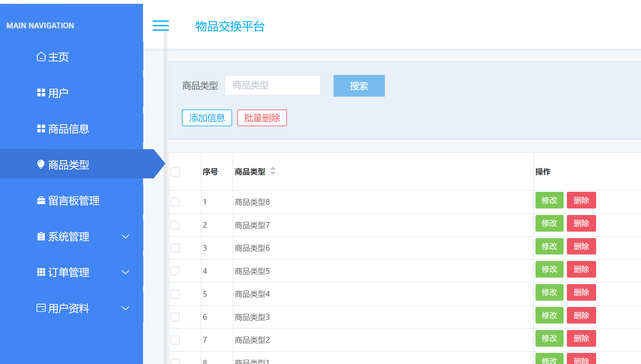Click 删除 for 商品类型8
Image resolution: width=641 pixels, height=364 pixels.
point(582,200)
